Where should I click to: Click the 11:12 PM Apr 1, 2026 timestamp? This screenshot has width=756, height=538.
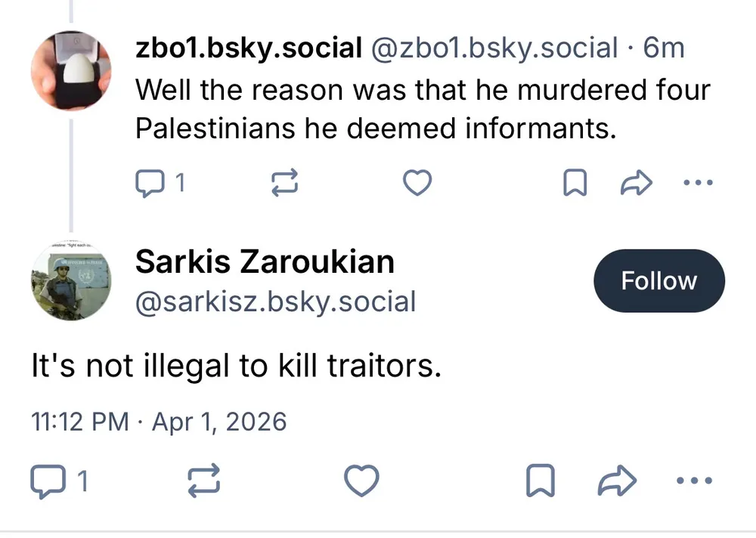click(159, 421)
